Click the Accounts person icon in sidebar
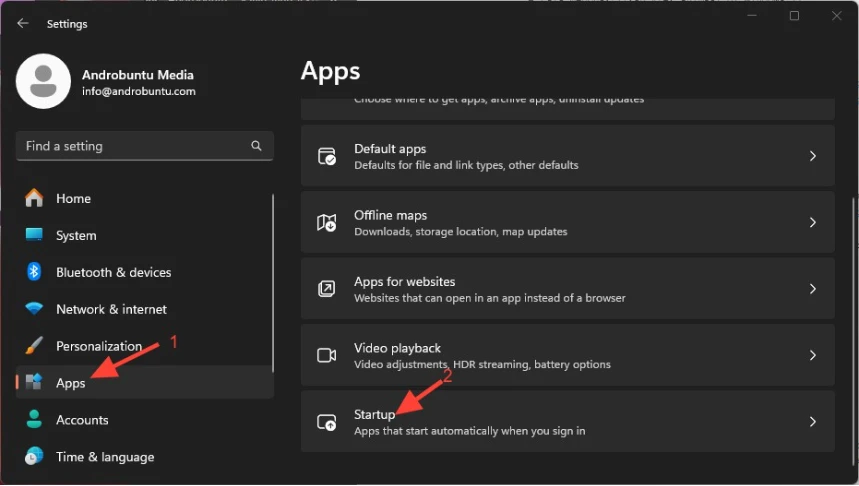Image resolution: width=859 pixels, height=486 pixels. click(34, 419)
